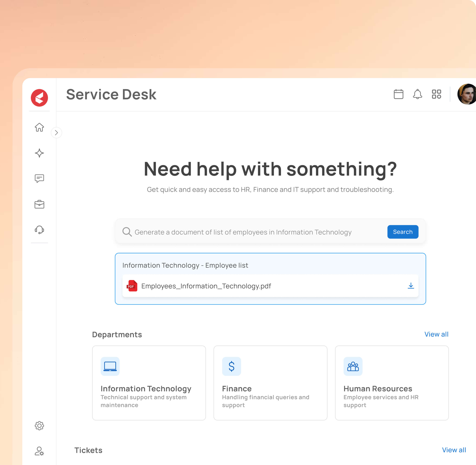
Task: Click the Tickets section heading
Action: tap(88, 450)
